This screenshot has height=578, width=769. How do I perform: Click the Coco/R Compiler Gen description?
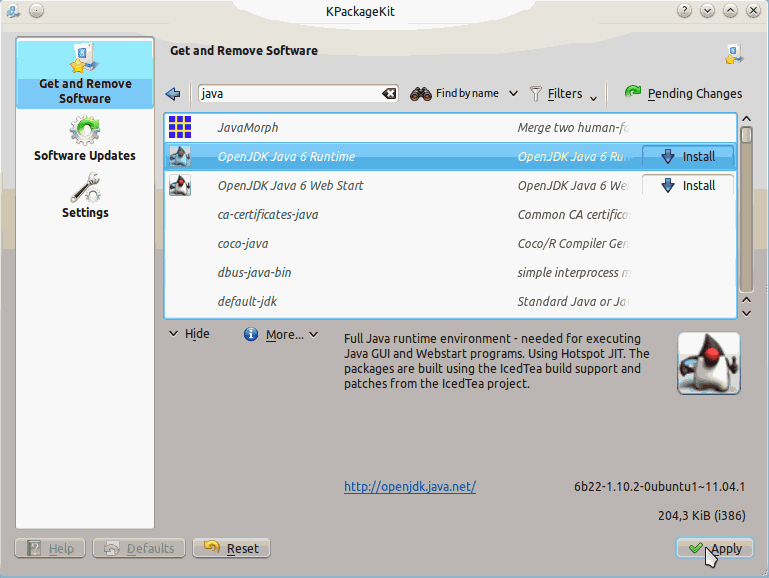(573, 243)
